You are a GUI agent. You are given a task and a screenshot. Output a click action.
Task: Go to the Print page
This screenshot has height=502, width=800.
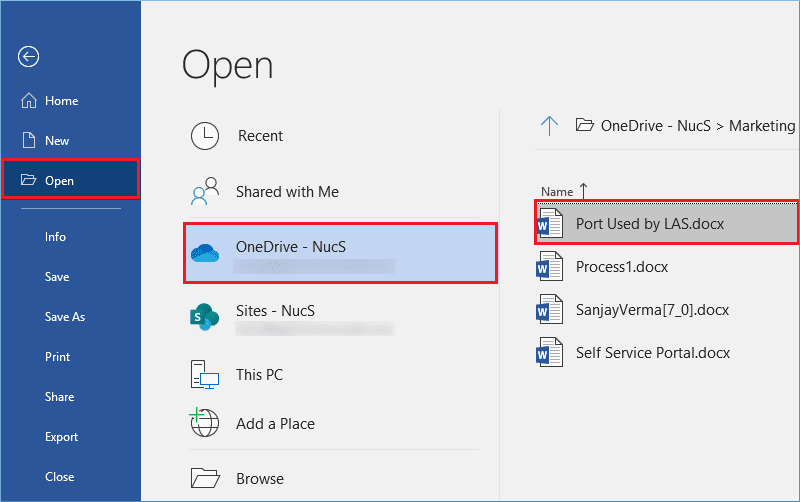[58, 357]
